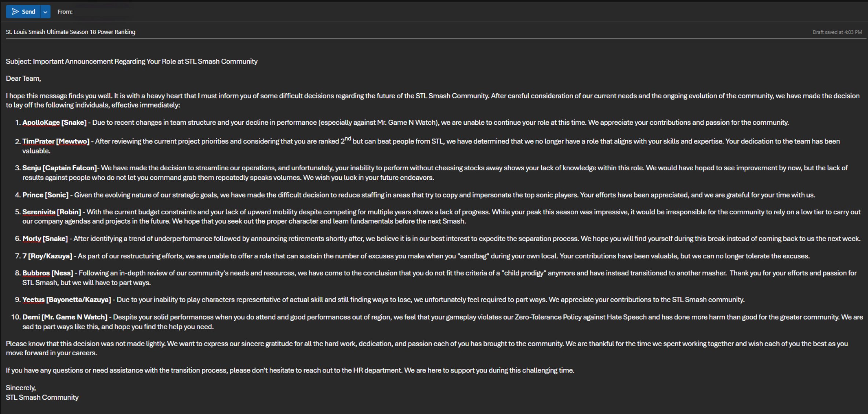Click the bold "Senju [Captain Falcon]" entry
The width and height of the screenshot is (868, 414).
click(59, 168)
